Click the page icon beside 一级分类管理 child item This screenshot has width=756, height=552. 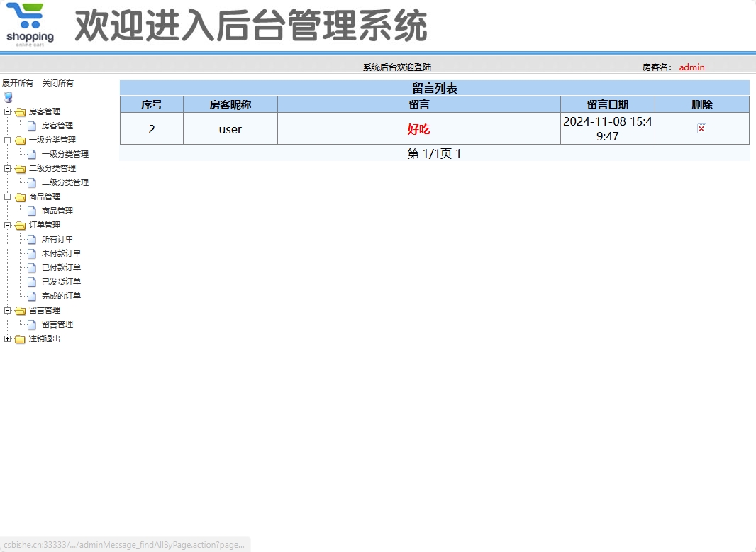(30, 154)
